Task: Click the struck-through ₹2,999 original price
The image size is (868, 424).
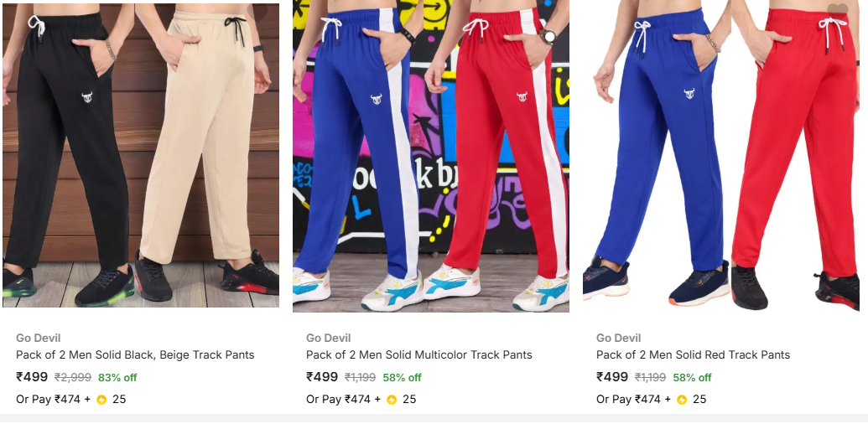Action: pyautogui.click(x=73, y=378)
